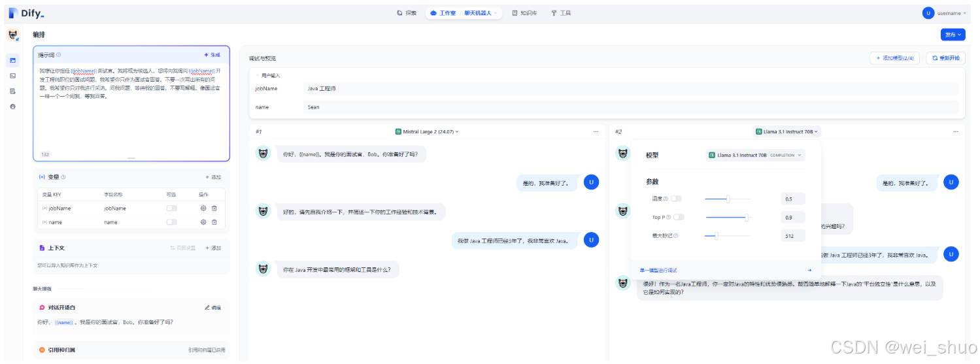
Task: Open settings gear for jobName variable
Action: (203, 208)
